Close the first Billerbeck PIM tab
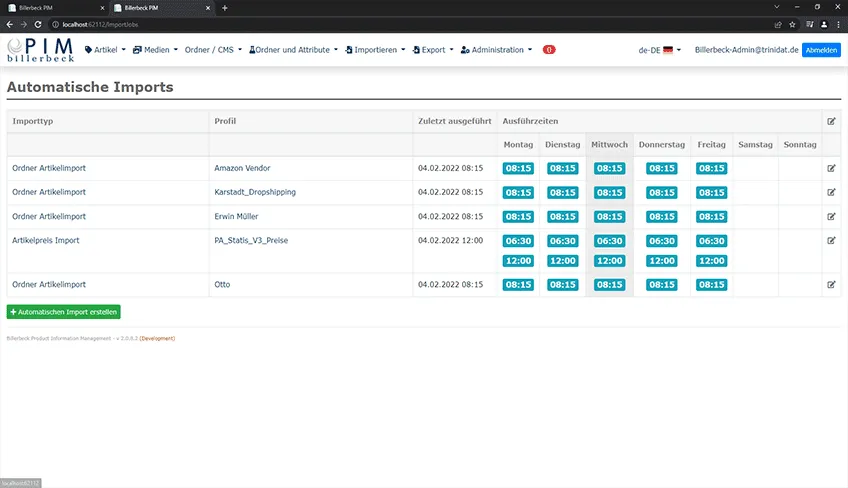The width and height of the screenshot is (848, 488). coord(102,8)
